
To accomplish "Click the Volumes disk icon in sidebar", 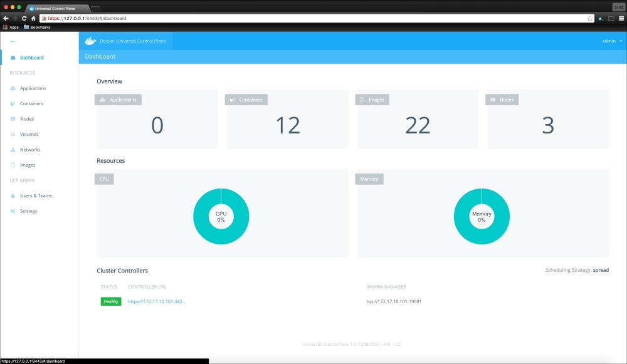I will point(13,135).
